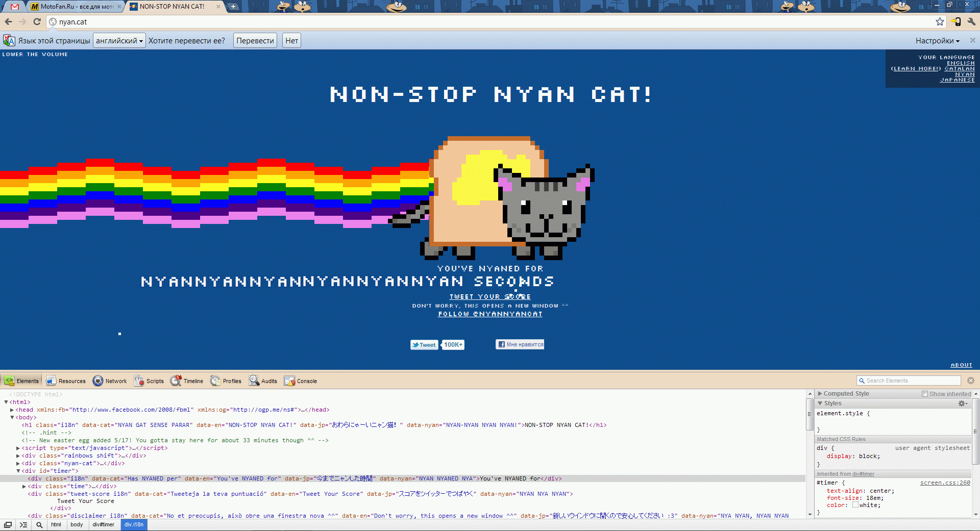The image size is (980, 531).
Task: Click the Перевести translate button
Action: coord(255,41)
